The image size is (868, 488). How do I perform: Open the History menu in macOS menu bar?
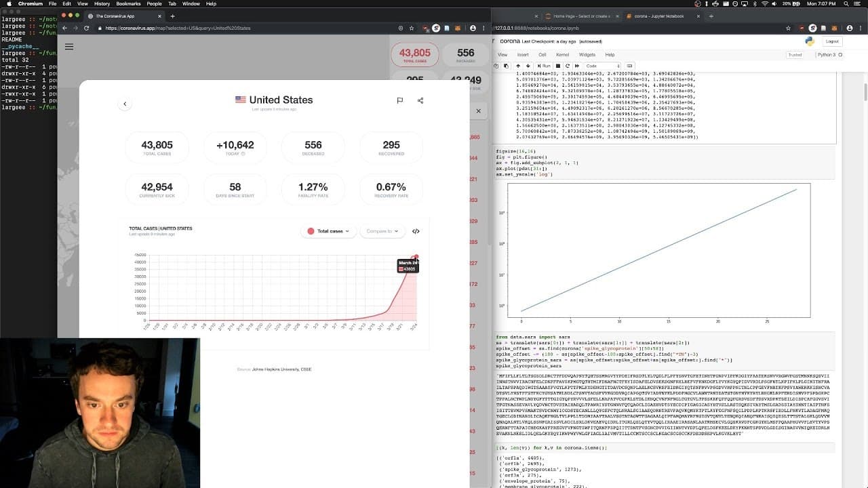[x=102, y=3]
